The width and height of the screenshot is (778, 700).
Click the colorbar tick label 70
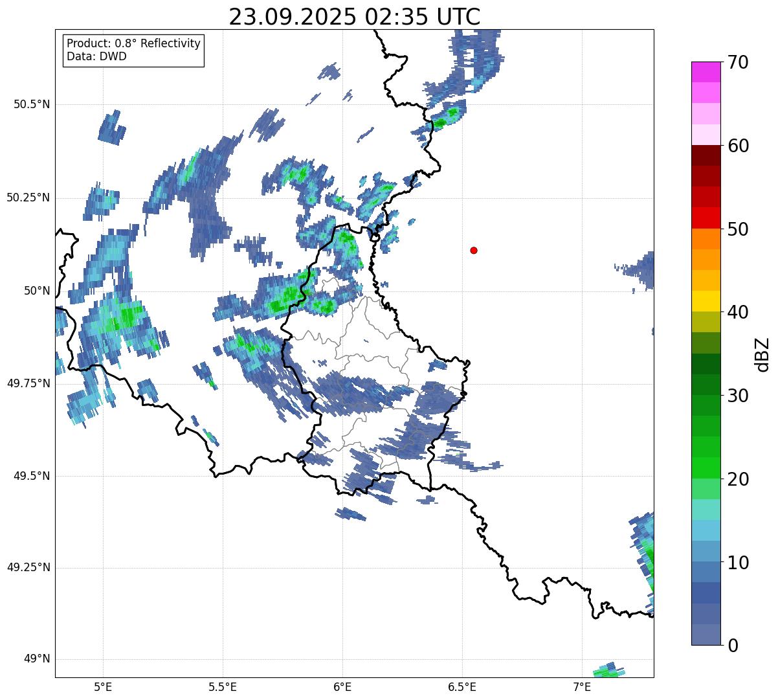(x=737, y=62)
